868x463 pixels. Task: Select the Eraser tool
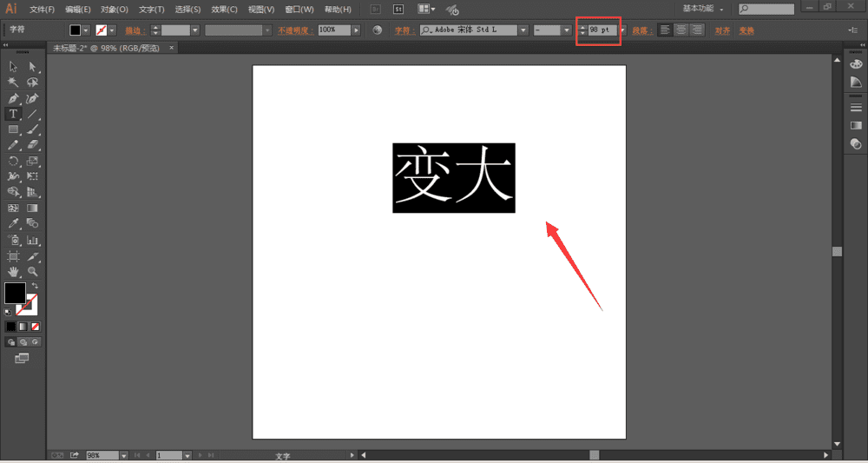(x=33, y=145)
